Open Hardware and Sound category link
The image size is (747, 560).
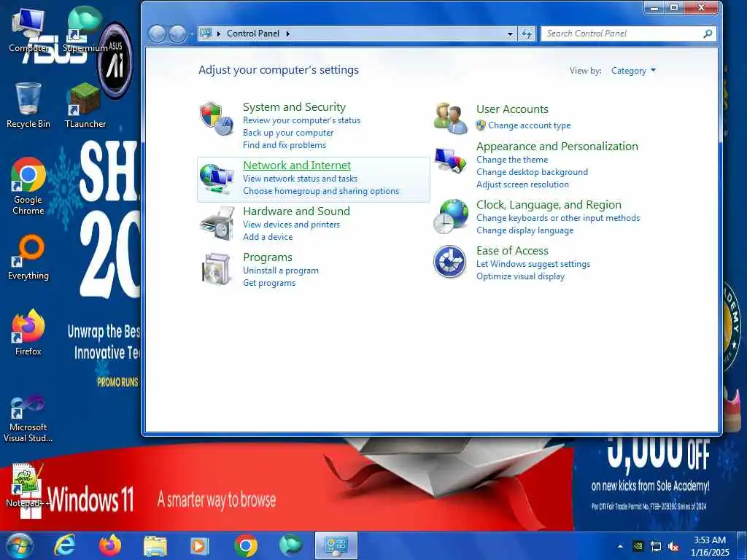tap(296, 211)
